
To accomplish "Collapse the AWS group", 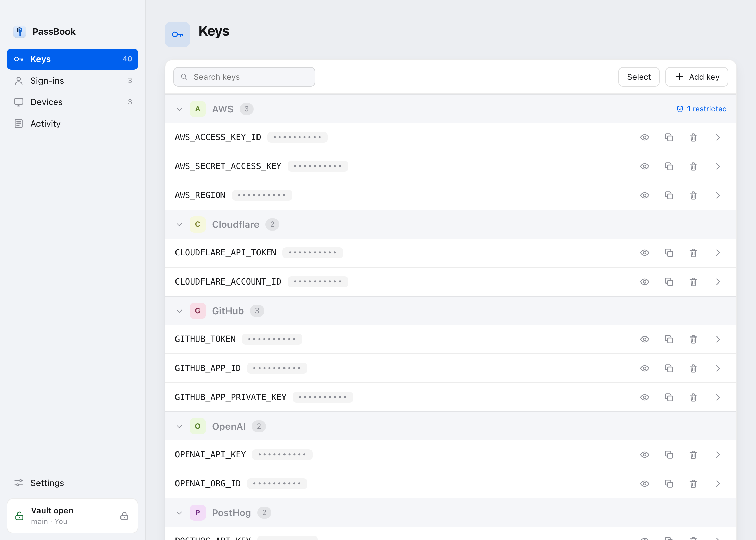I will pyautogui.click(x=179, y=109).
